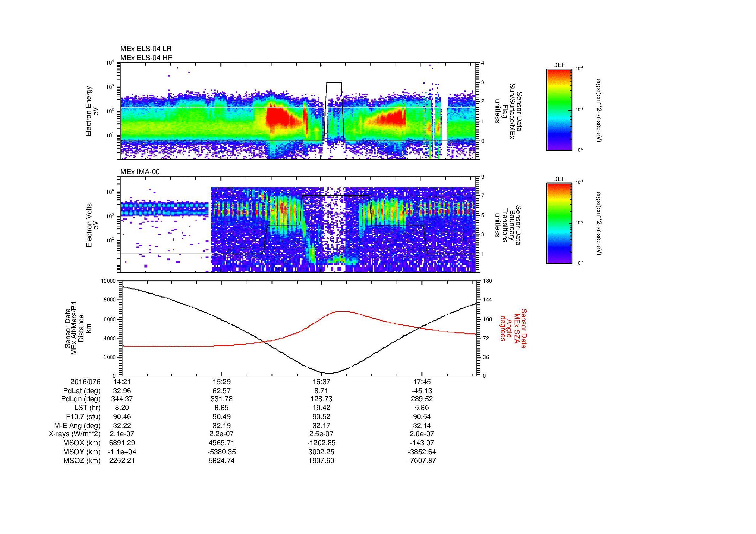756x534 pixels.
Task: Click the time tick label '14:21'
Action: [122, 382]
